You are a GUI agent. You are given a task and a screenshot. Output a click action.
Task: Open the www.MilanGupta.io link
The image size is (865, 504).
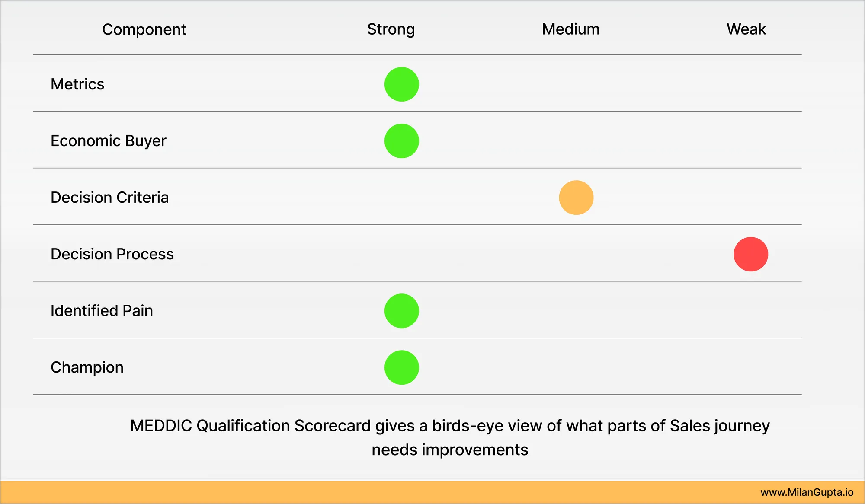[x=807, y=492]
